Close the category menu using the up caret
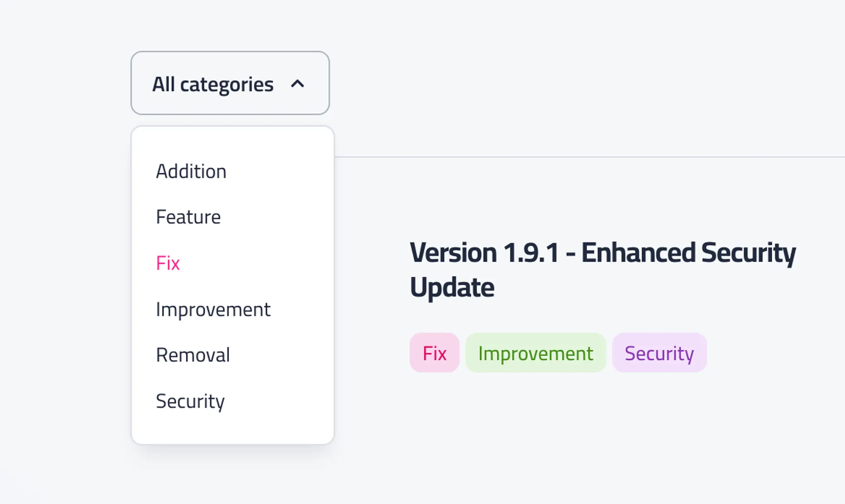This screenshot has width=845, height=504. point(298,84)
